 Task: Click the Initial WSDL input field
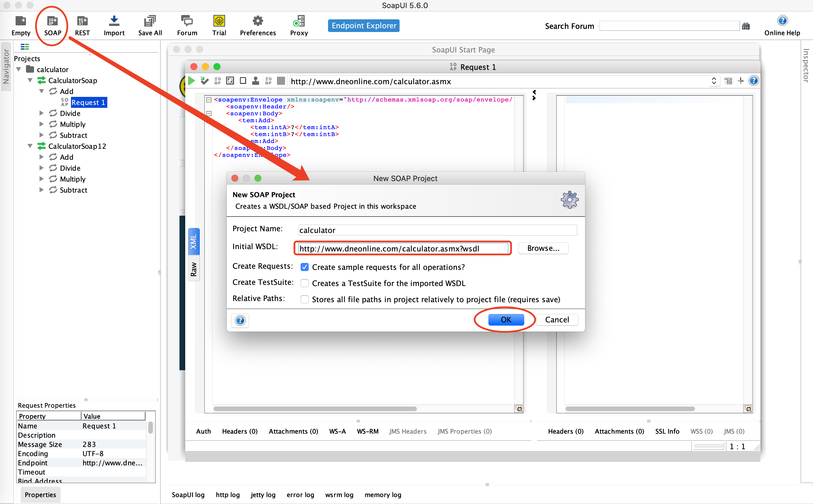402,248
